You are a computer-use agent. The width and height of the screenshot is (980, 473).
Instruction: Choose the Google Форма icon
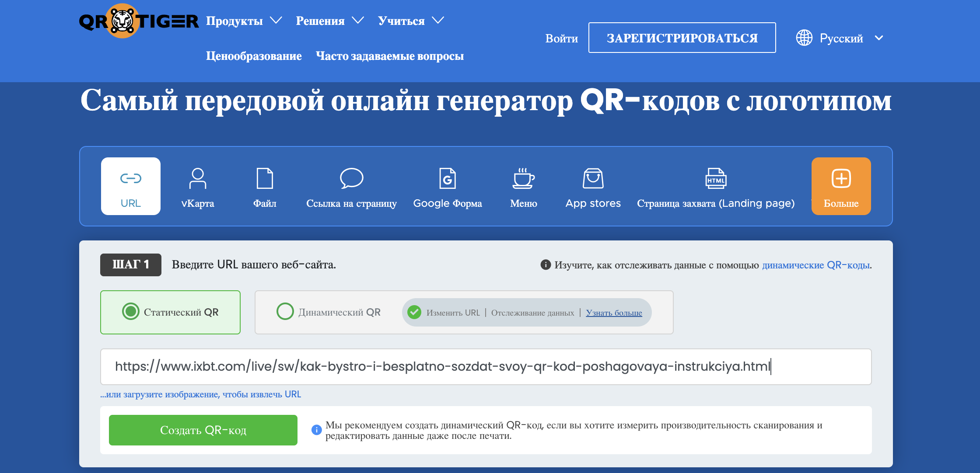click(x=447, y=179)
